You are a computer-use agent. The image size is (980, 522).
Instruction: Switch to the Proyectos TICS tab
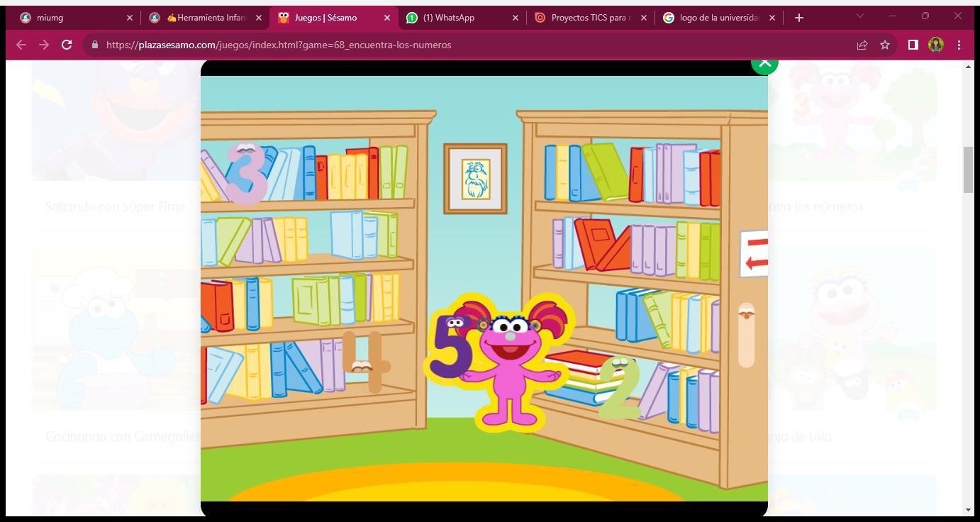point(590,18)
